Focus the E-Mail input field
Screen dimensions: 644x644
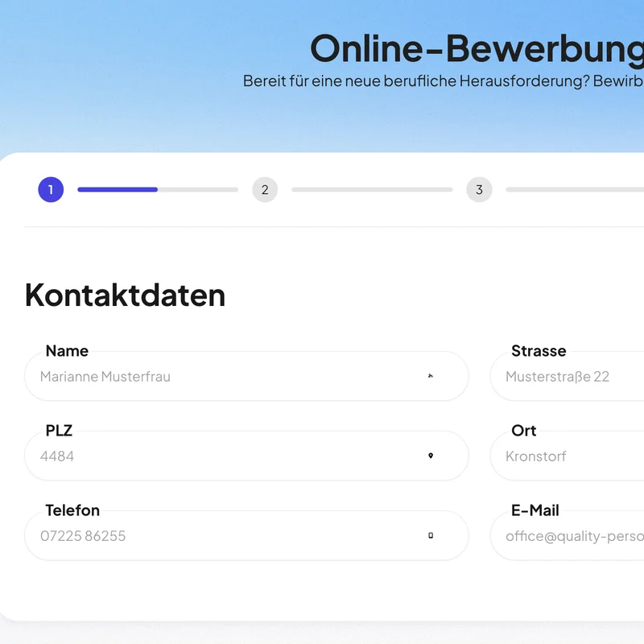click(x=568, y=535)
